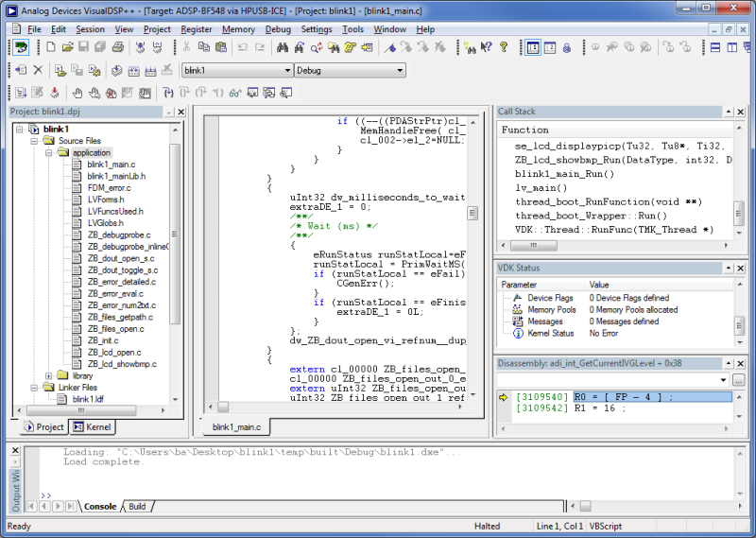Click the Copy icon in the toolbar
This screenshot has height=538, width=756.
pos(204,47)
